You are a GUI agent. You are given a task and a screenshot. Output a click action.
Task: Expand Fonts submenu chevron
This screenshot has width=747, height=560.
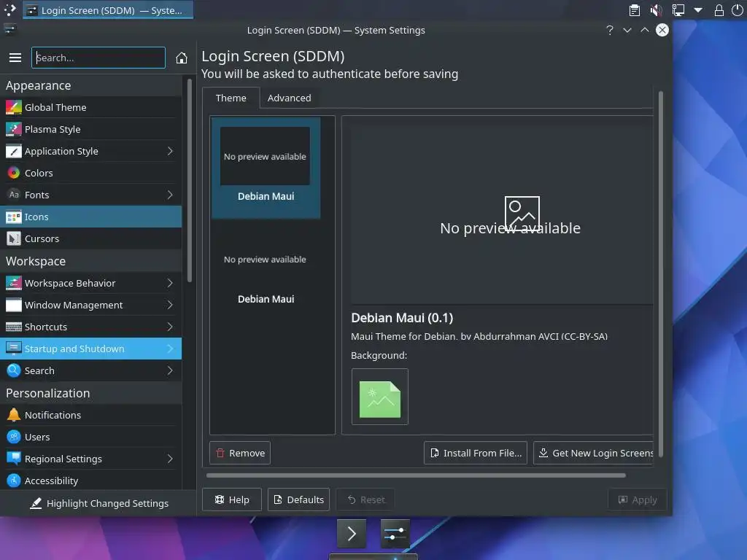click(x=170, y=195)
